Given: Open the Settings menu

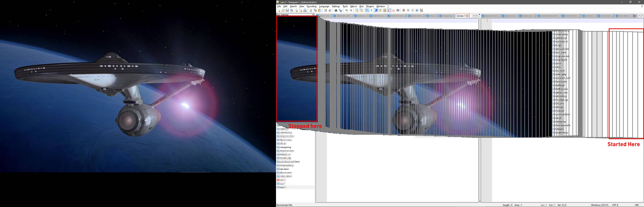Looking at the screenshot, I should pyautogui.click(x=336, y=6).
